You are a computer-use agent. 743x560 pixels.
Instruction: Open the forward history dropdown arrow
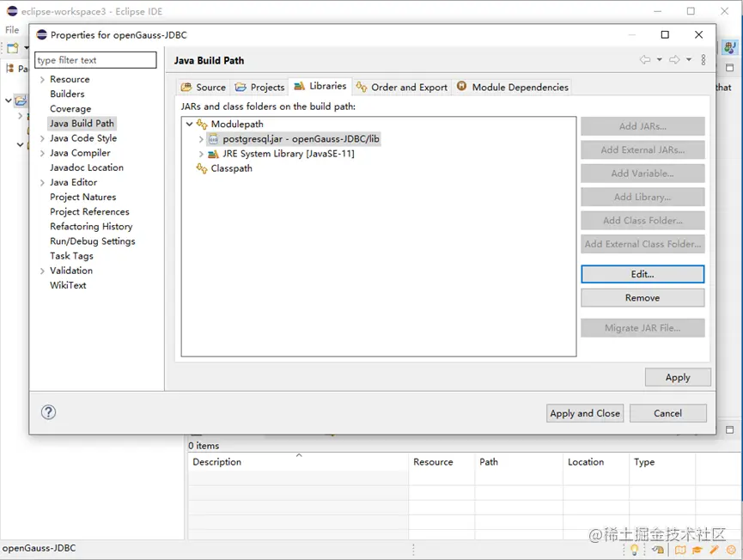[689, 60]
